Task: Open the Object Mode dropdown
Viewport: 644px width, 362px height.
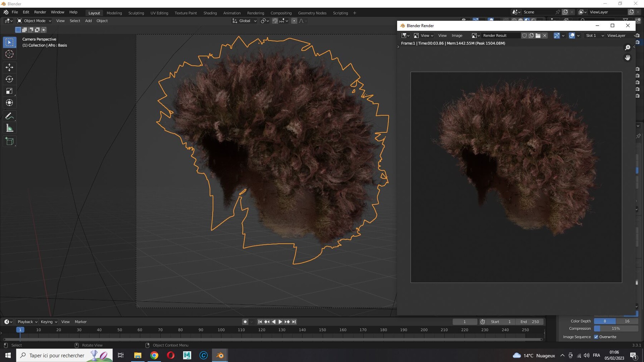Action: click(34, 21)
